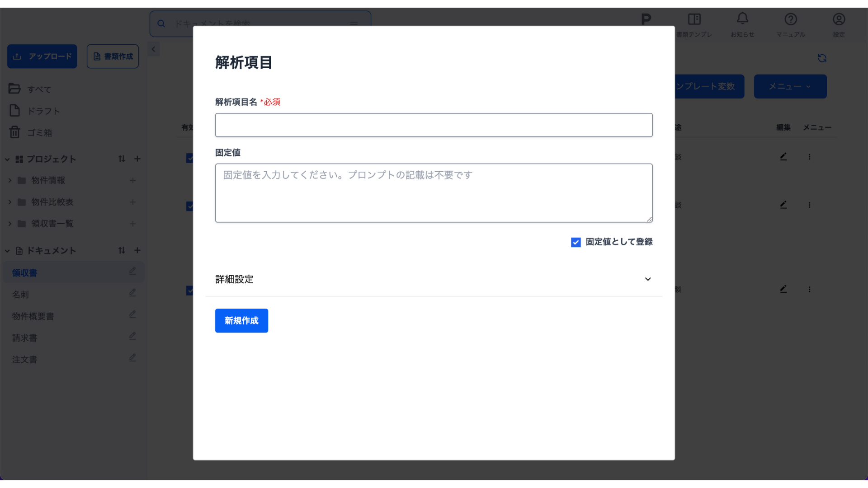The image size is (868, 488).
Task: Click the refresh icon at top right
Action: coord(822,58)
